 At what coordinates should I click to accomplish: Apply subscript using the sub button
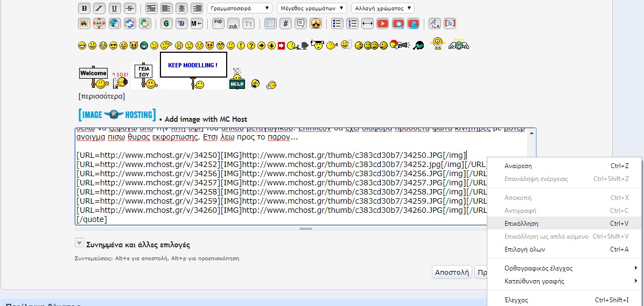tap(233, 23)
